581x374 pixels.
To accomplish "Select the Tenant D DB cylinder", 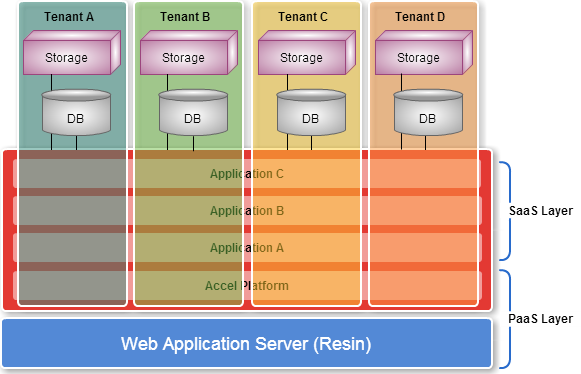I will [x=428, y=112].
